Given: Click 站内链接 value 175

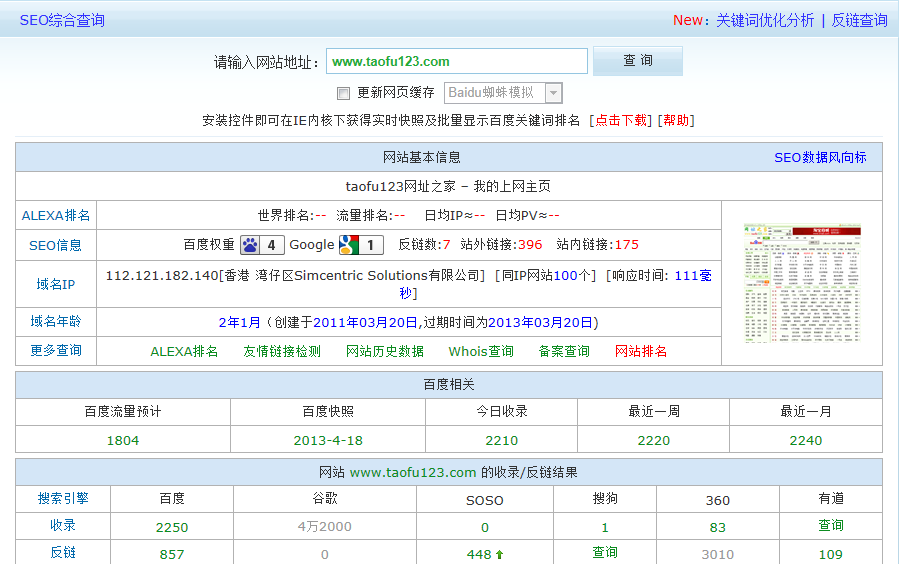Looking at the screenshot, I should pyautogui.click(x=627, y=245).
